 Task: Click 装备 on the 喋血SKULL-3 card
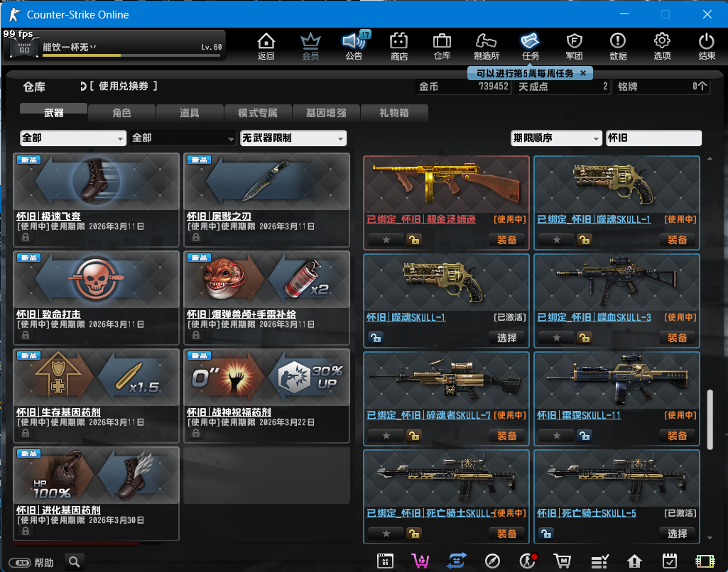pos(677,338)
